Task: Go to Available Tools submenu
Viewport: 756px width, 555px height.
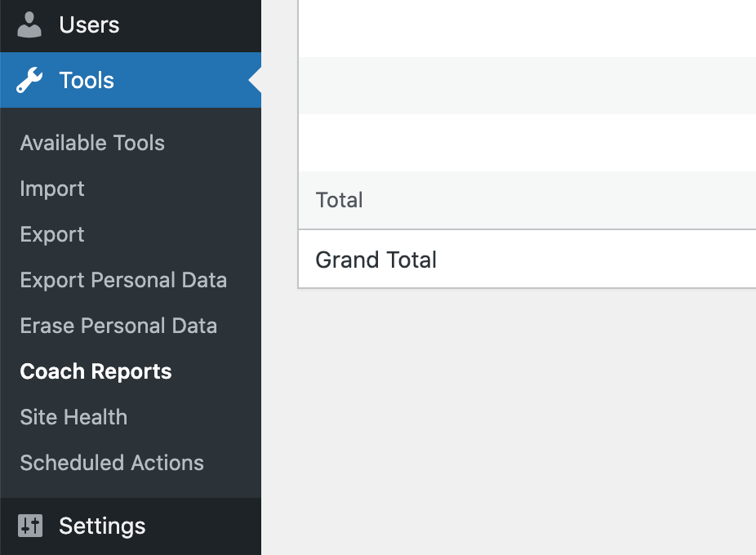Action: (x=92, y=143)
